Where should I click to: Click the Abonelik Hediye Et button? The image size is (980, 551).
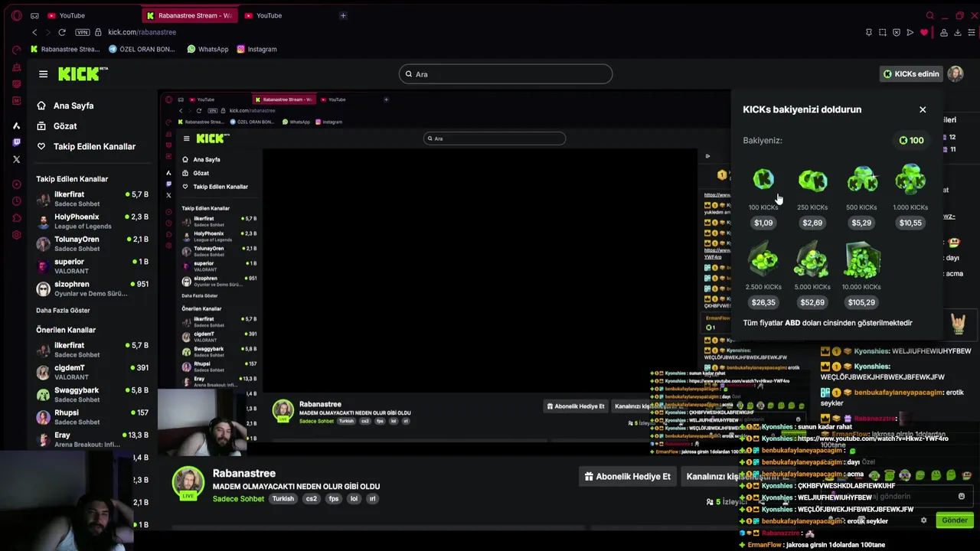[x=627, y=476]
